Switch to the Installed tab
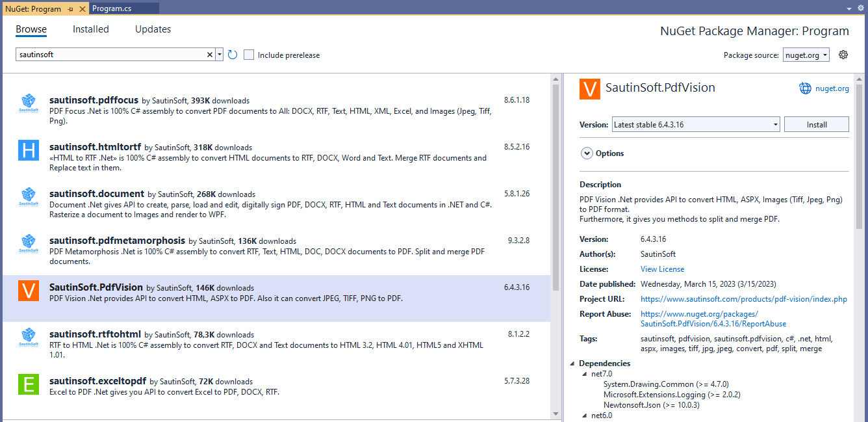 pyautogui.click(x=90, y=29)
